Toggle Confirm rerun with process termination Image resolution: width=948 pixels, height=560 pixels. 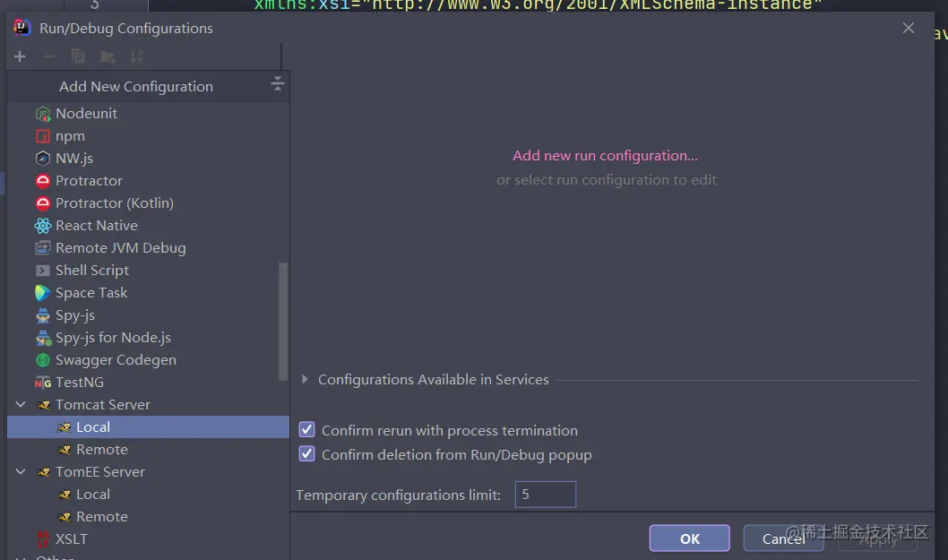307,430
